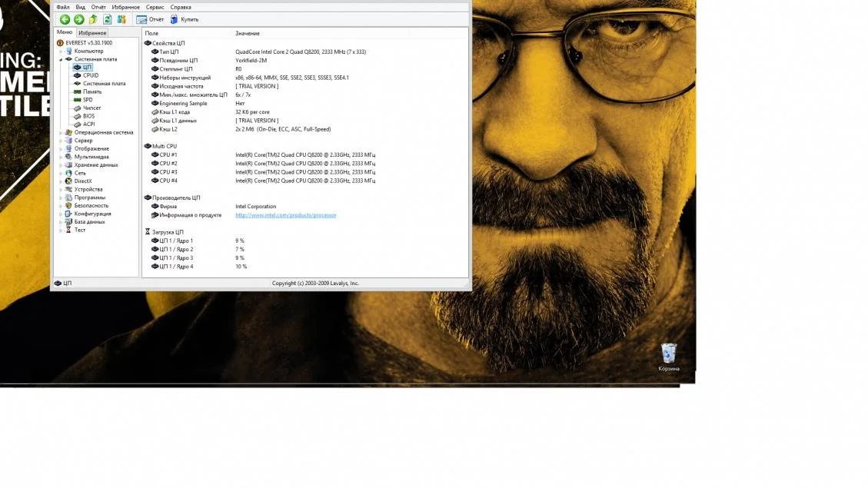This screenshot has height=488, width=868.
Task: Select the Engineering Sample row
Action: [x=305, y=104]
